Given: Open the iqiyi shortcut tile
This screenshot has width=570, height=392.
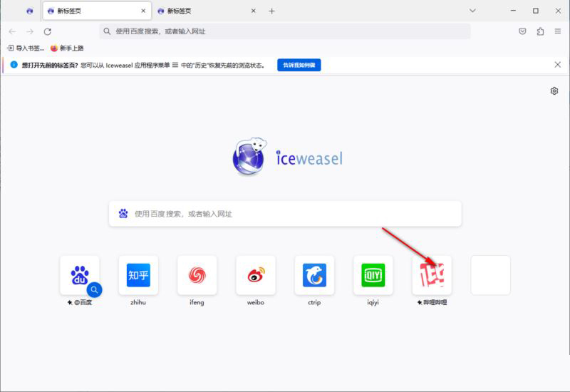Looking at the screenshot, I should pyautogui.click(x=373, y=275).
